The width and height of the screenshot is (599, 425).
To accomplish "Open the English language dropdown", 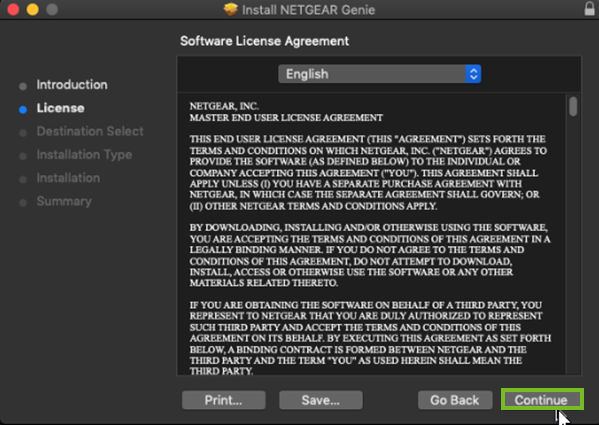I will pyautogui.click(x=379, y=74).
